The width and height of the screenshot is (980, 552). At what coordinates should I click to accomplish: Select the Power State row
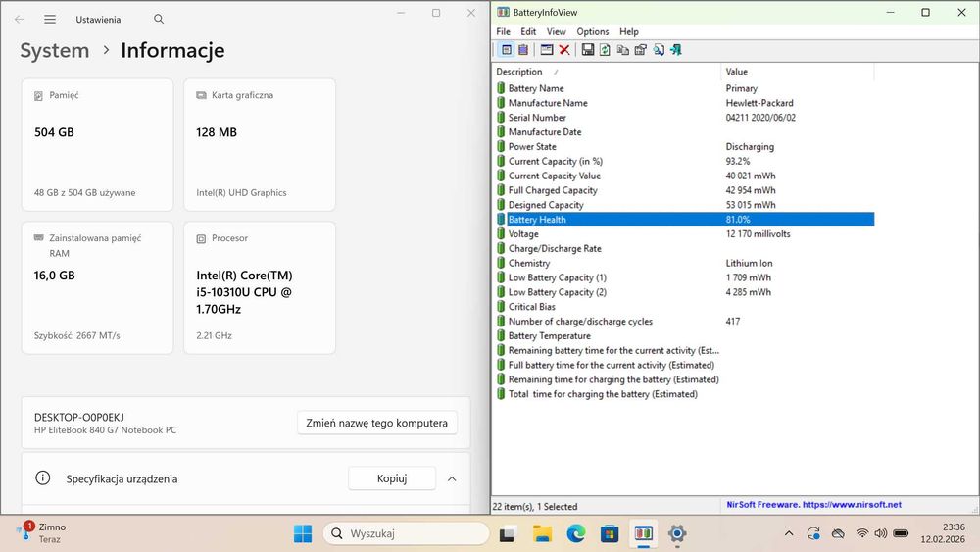click(x=685, y=147)
